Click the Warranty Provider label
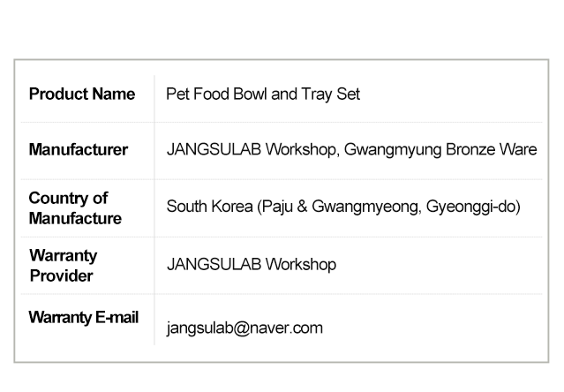564x392 pixels. pyautogui.click(x=63, y=265)
